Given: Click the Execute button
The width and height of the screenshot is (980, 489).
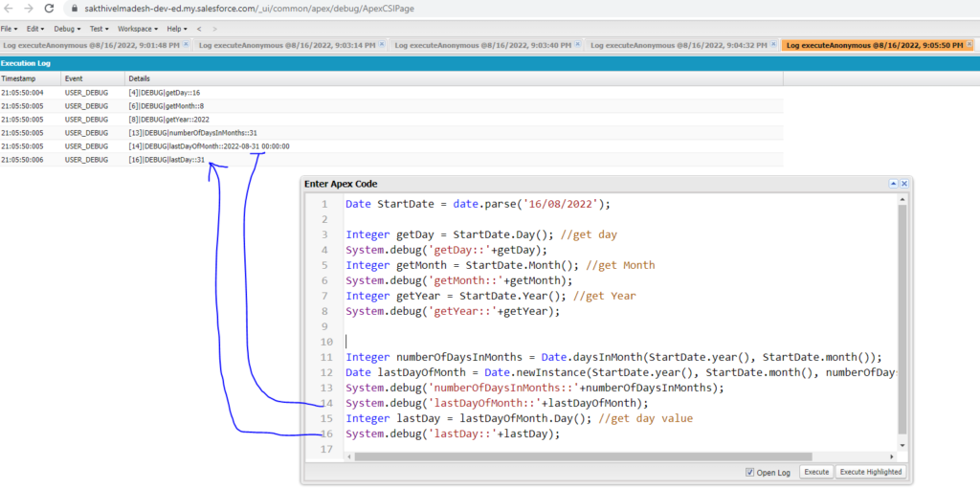Looking at the screenshot, I should coord(816,472).
